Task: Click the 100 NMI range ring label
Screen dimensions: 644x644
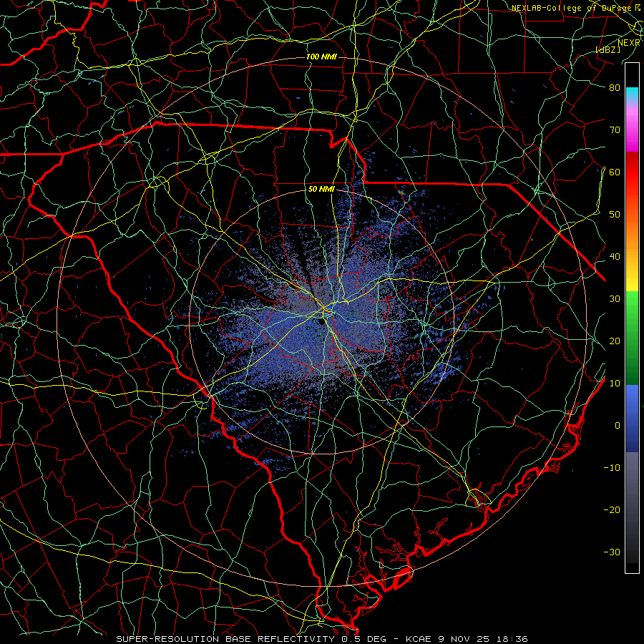Action: pyautogui.click(x=321, y=57)
